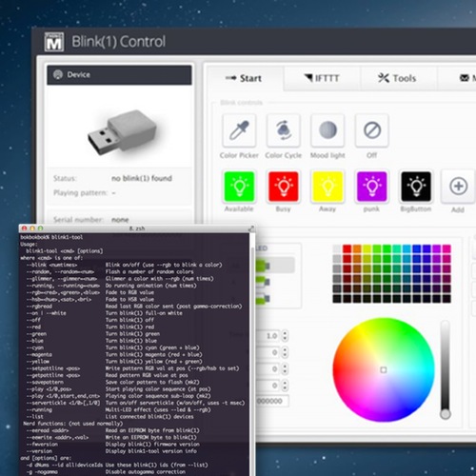476x476 pixels.
Task: Click the 000000 hex color field
Action: (x=272, y=401)
